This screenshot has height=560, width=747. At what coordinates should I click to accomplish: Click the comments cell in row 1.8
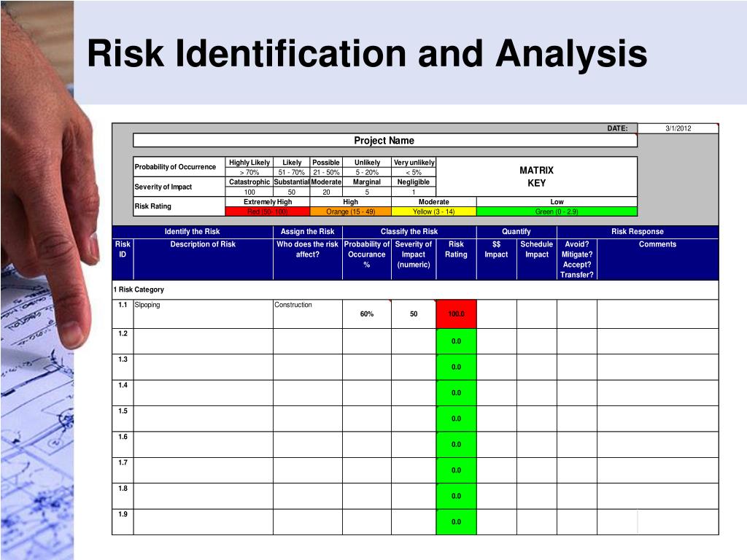point(657,496)
